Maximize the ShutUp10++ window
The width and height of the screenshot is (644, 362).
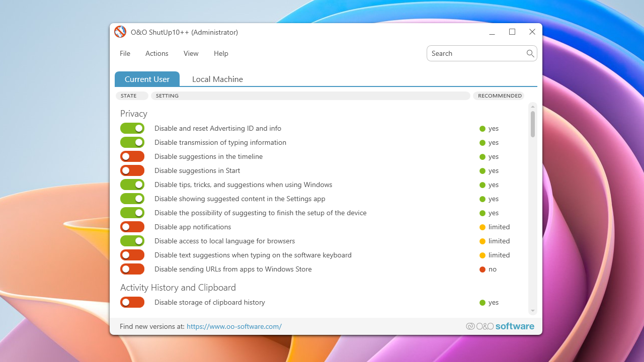pos(512,32)
